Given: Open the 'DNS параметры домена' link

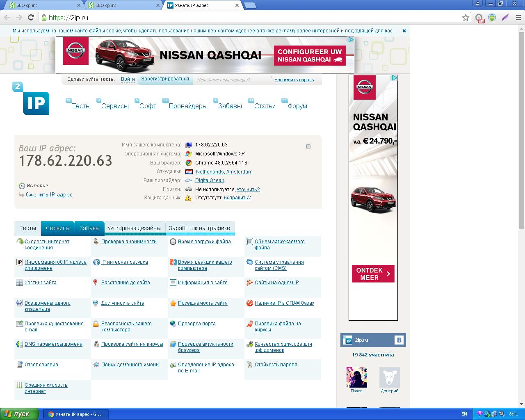Looking at the screenshot, I should (x=53, y=344).
